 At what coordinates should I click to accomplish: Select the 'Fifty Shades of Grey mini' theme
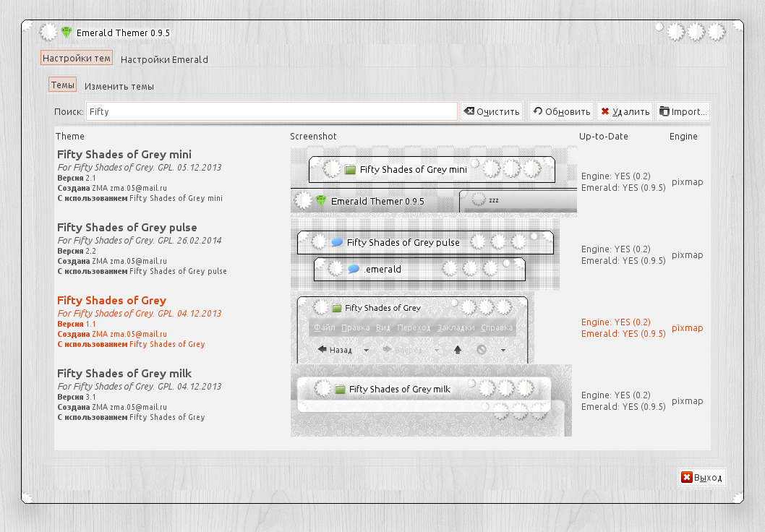[124, 155]
